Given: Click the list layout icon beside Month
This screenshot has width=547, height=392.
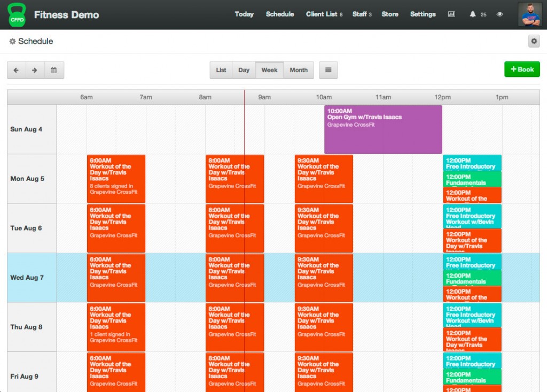Looking at the screenshot, I should pyautogui.click(x=328, y=70).
